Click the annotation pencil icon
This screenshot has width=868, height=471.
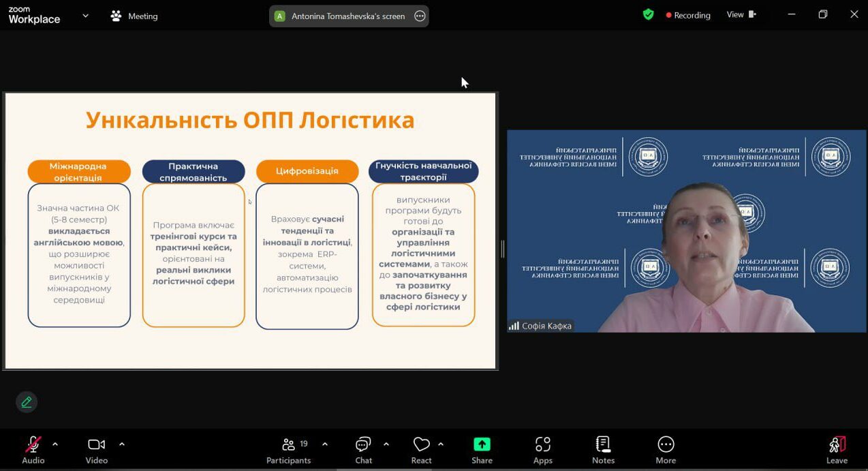[x=27, y=402]
